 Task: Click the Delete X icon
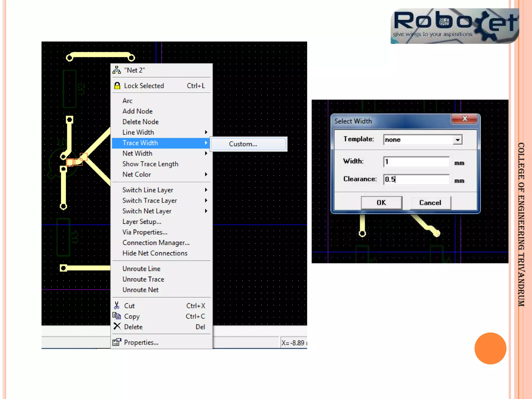point(117,326)
